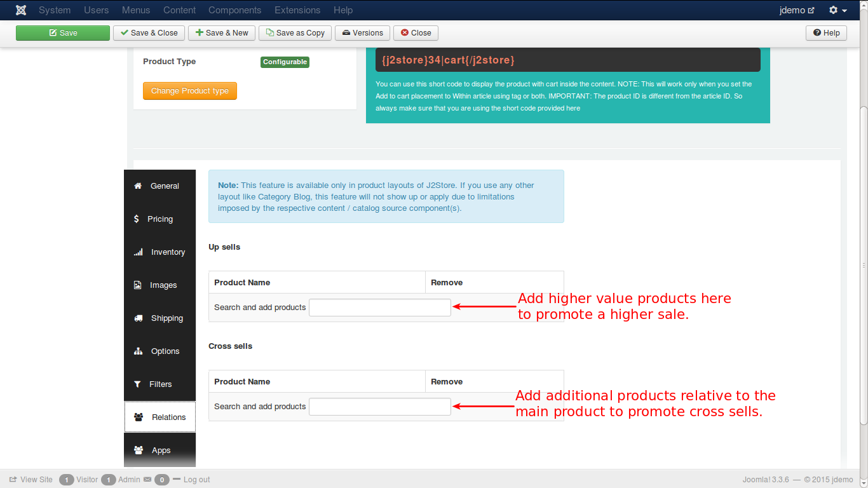Click the green Save button
The image size is (868, 488).
(x=63, y=33)
